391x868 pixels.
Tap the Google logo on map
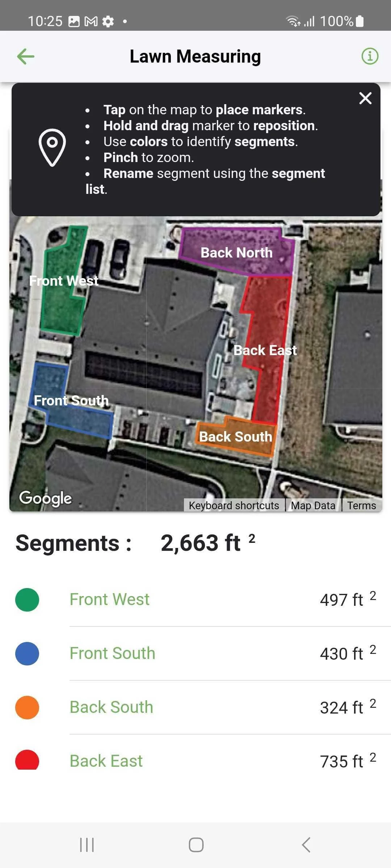click(46, 498)
